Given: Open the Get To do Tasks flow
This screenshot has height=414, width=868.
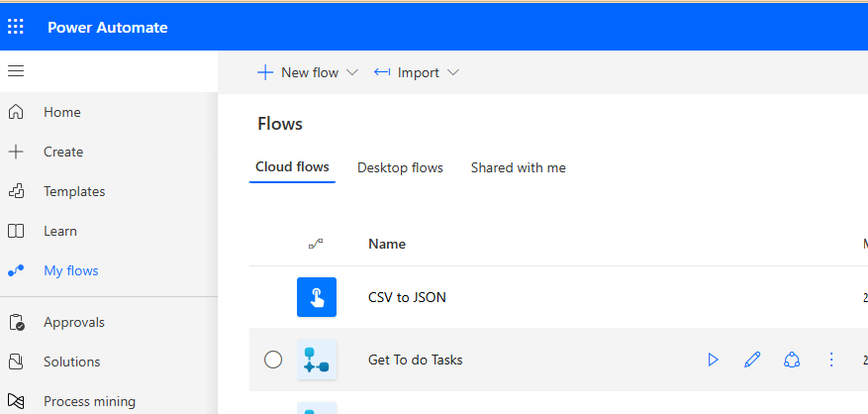Looking at the screenshot, I should [415, 360].
